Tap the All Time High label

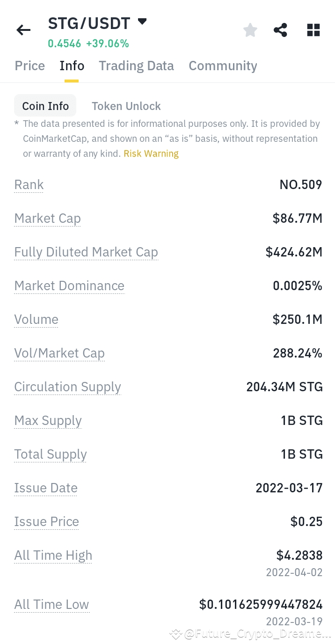(x=53, y=556)
